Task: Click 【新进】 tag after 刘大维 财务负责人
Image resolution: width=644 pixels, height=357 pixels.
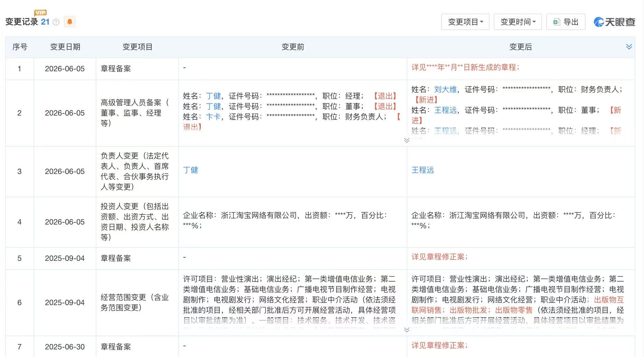Action: pyautogui.click(x=426, y=100)
